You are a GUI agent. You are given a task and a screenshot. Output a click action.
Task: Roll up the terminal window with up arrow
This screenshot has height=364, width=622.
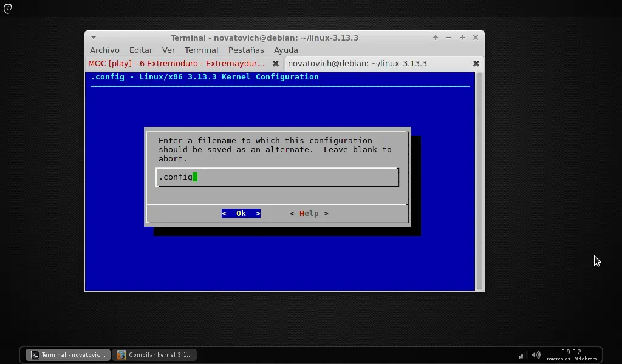436,38
